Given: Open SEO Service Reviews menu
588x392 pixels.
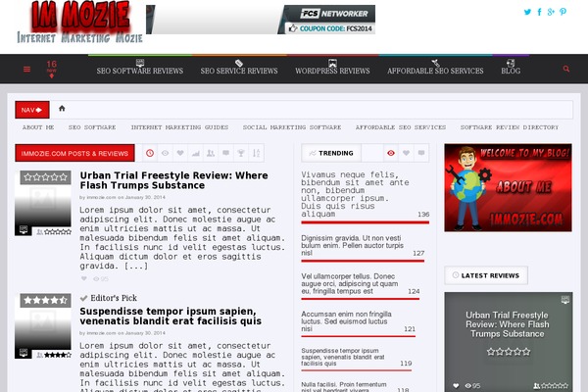Looking at the screenshot, I should [239, 68].
